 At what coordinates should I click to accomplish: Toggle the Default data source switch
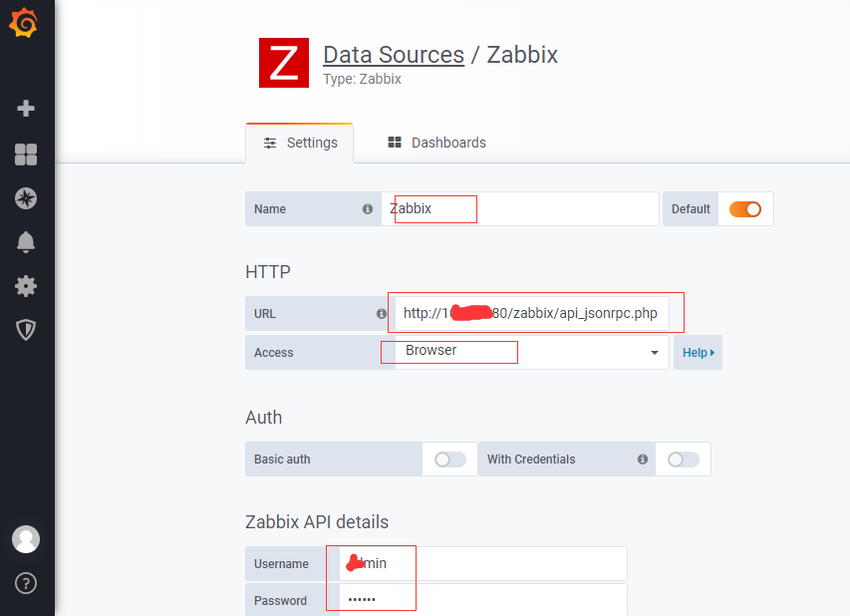[745, 209]
